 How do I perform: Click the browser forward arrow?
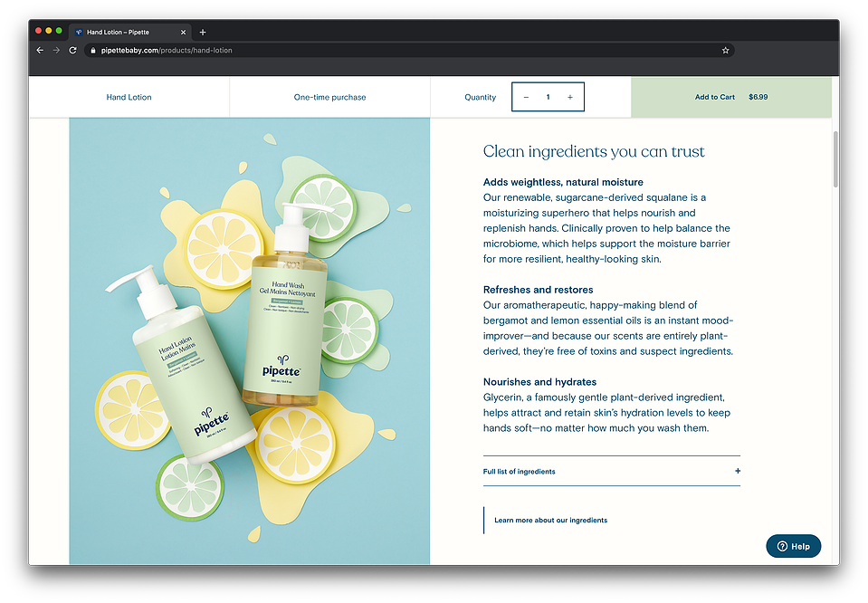coord(56,51)
